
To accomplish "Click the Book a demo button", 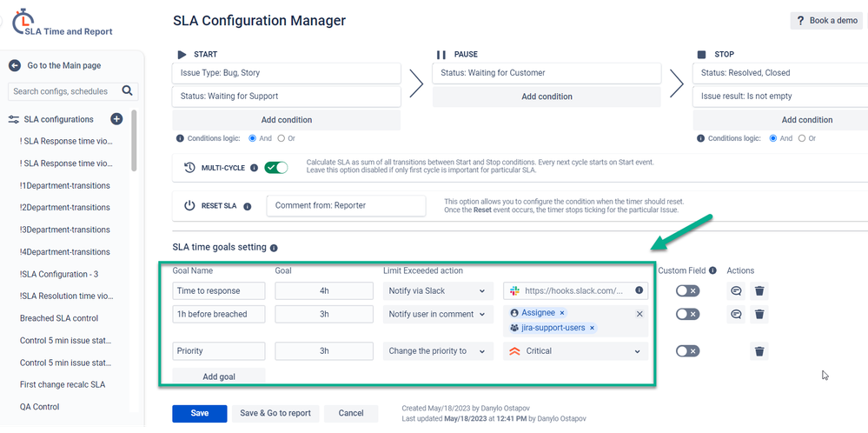I will pyautogui.click(x=826, y=21).
